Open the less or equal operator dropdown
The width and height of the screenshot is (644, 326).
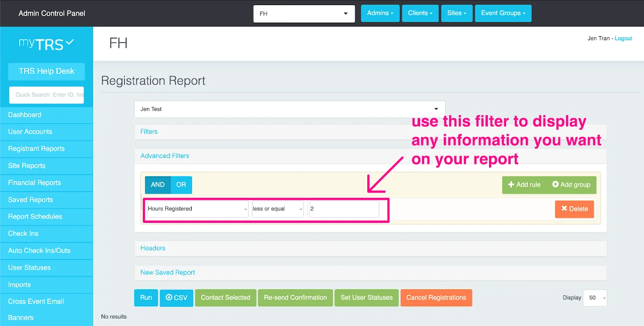pyautogui.click(x=278, y=209)
